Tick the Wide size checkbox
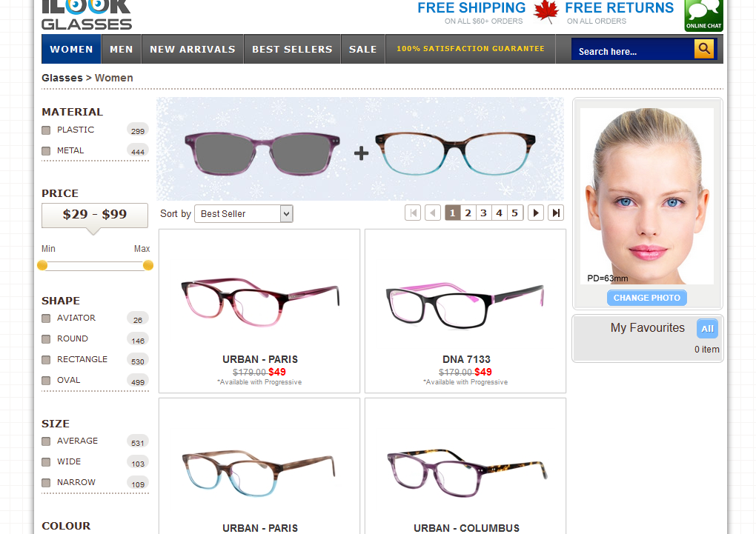756x534 pixels. pos(46,462)
